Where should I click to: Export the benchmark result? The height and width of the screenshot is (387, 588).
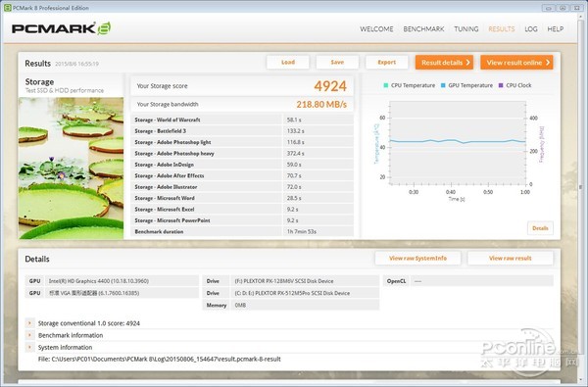click(387, 63)
